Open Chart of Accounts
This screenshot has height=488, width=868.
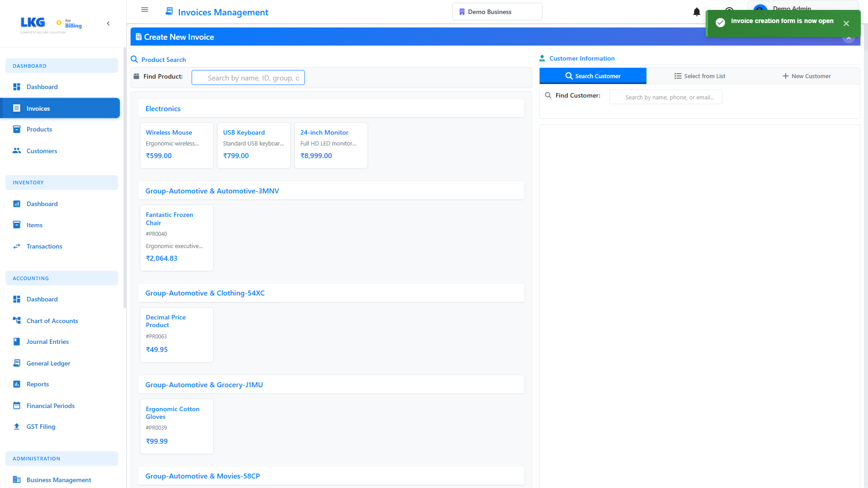52,320
